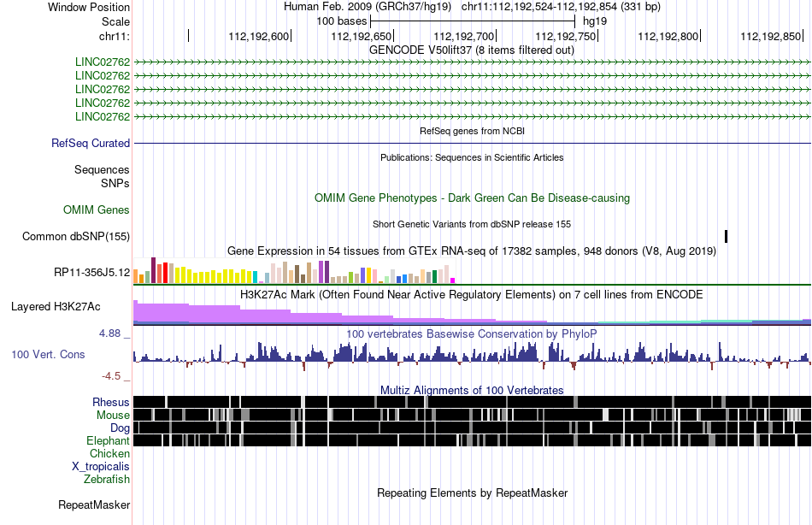
Task: Click the Rhesus alignment block row
Action: pos(473,402)
